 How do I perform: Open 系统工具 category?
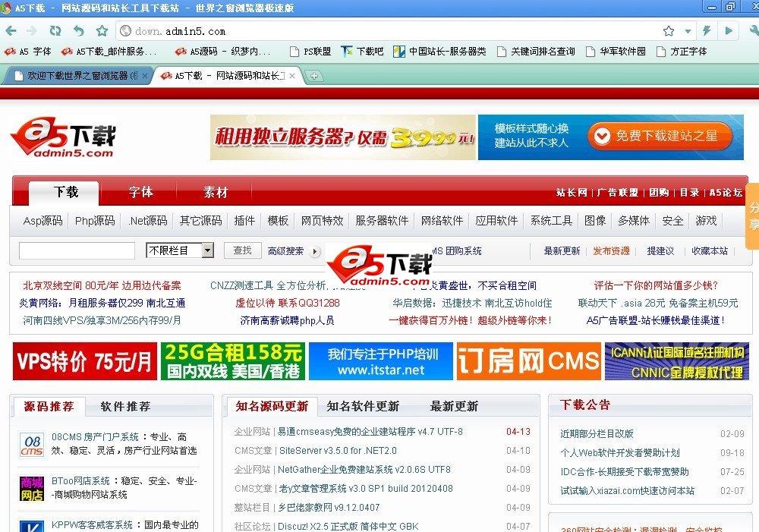click(x=551, y=221)
